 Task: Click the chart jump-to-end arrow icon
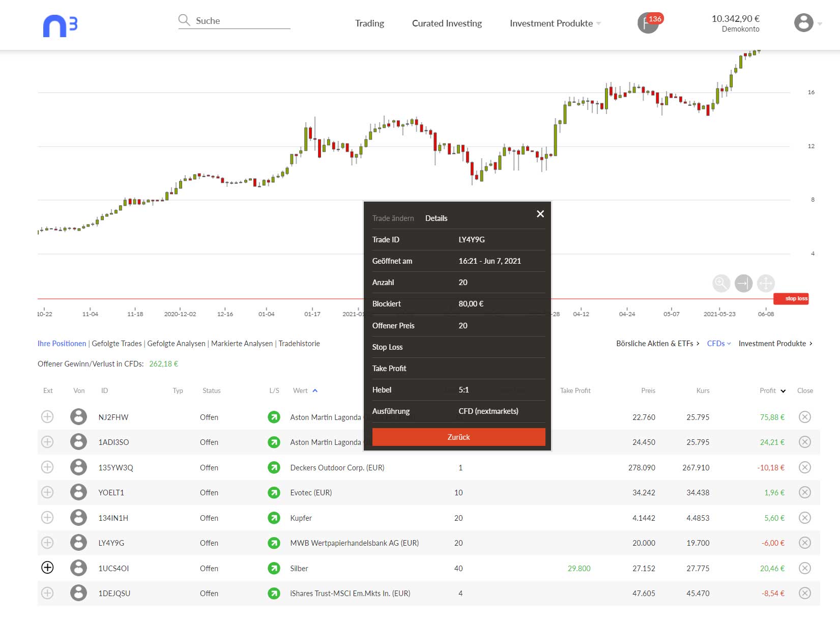tap(743, 283)
